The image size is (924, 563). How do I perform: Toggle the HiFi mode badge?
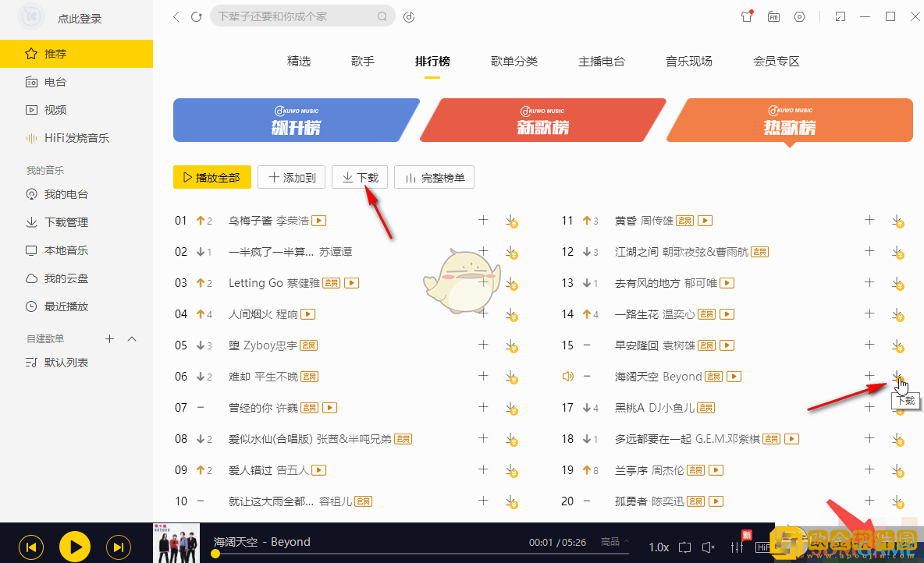[x=763, y=547]
